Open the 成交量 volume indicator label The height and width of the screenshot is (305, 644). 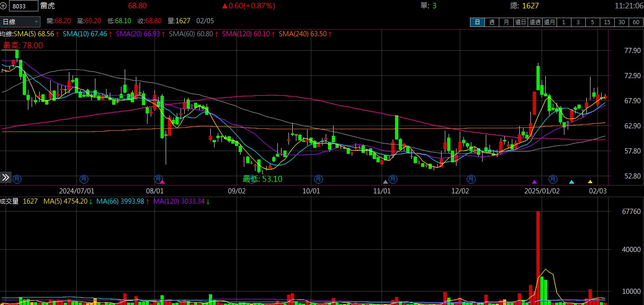tap(9, 201)
